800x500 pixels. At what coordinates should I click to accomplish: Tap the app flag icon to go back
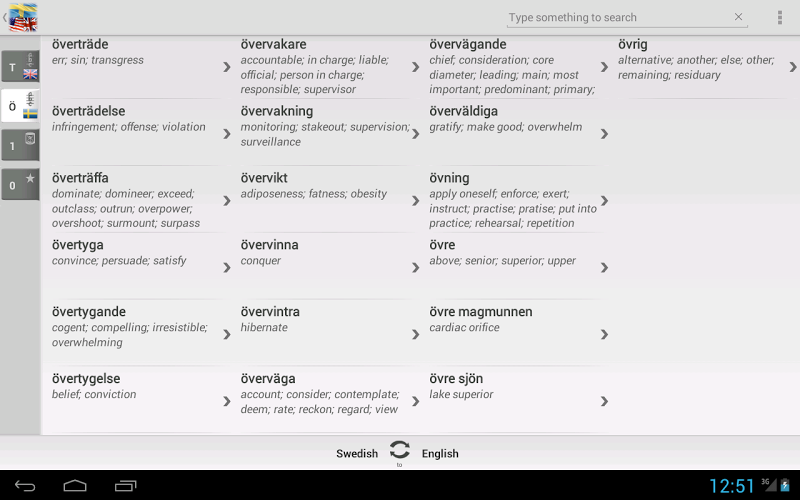[22, 16]
